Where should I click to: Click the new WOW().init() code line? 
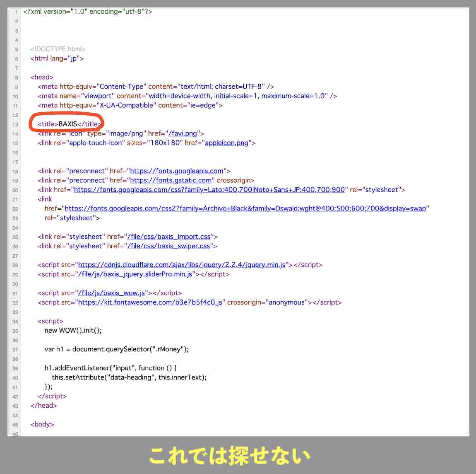point(73,330)
